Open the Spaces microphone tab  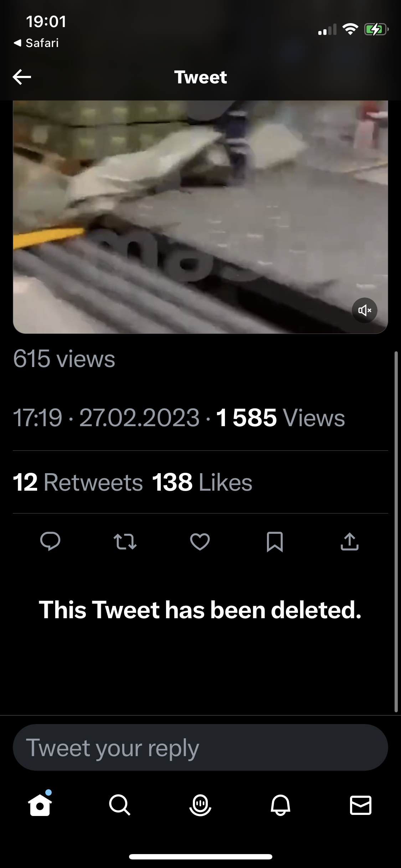pos(200,805)
